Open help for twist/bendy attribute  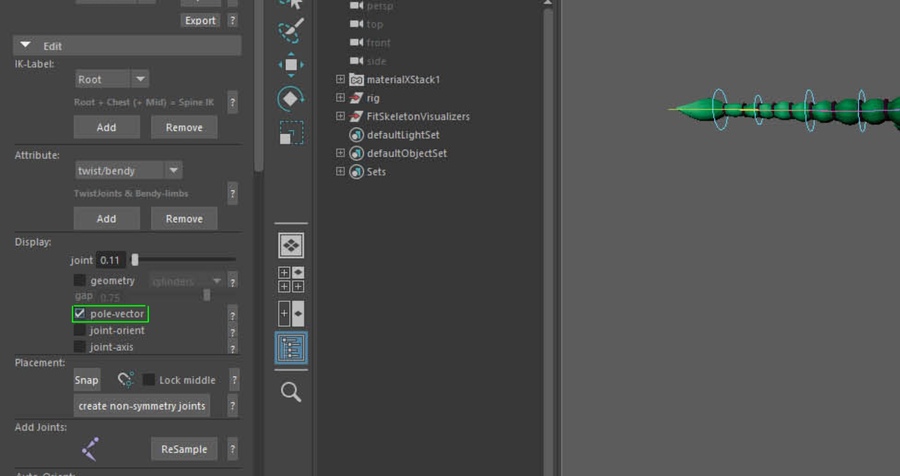[232, 194]
